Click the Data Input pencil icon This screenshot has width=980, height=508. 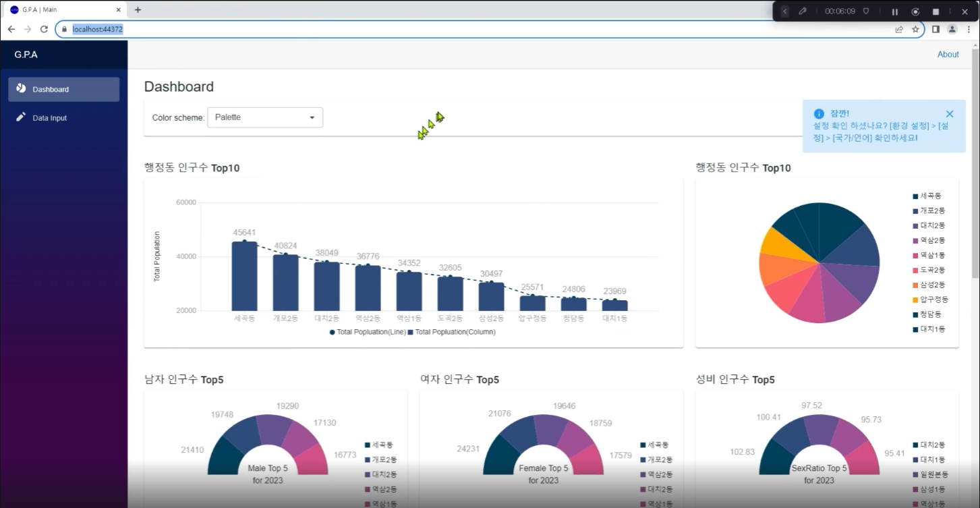click(x=21, y=117)
